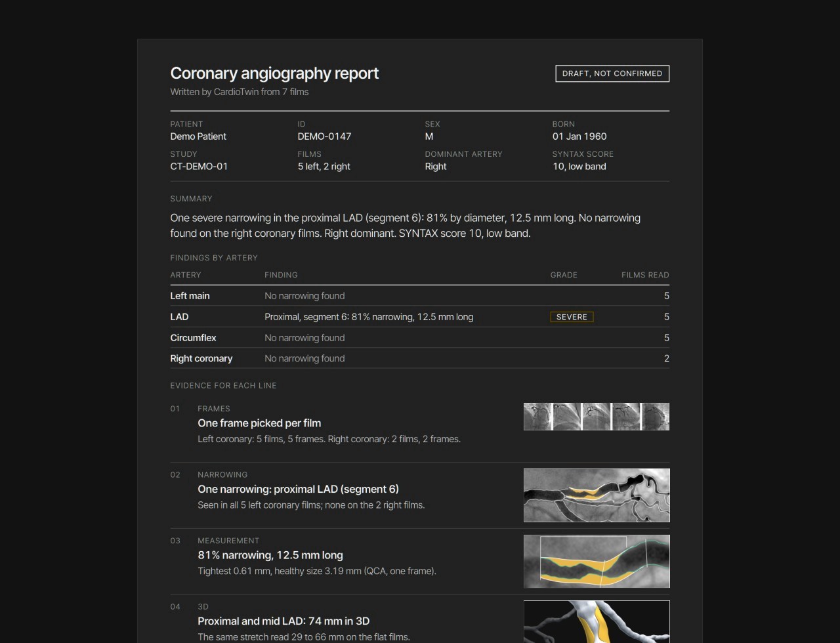
Task: Select the Circumflex artery row
Action: pyautogui.click(x=419, y=338)
